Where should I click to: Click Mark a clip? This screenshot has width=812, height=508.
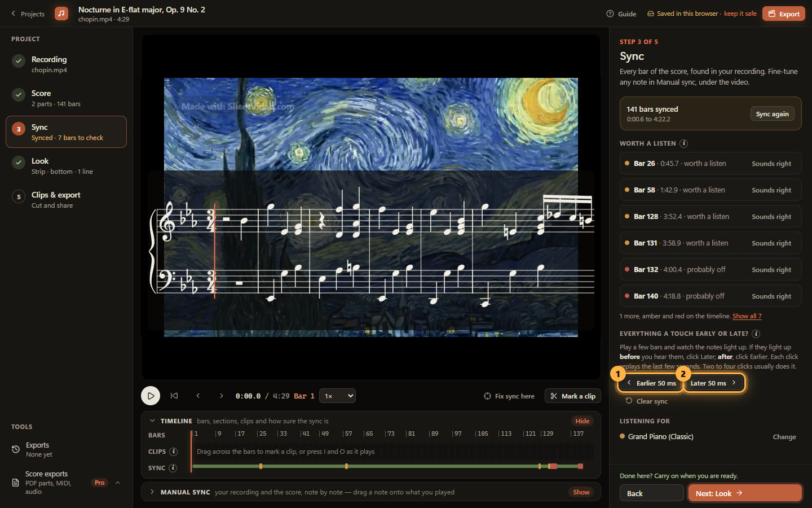point(573,396)
